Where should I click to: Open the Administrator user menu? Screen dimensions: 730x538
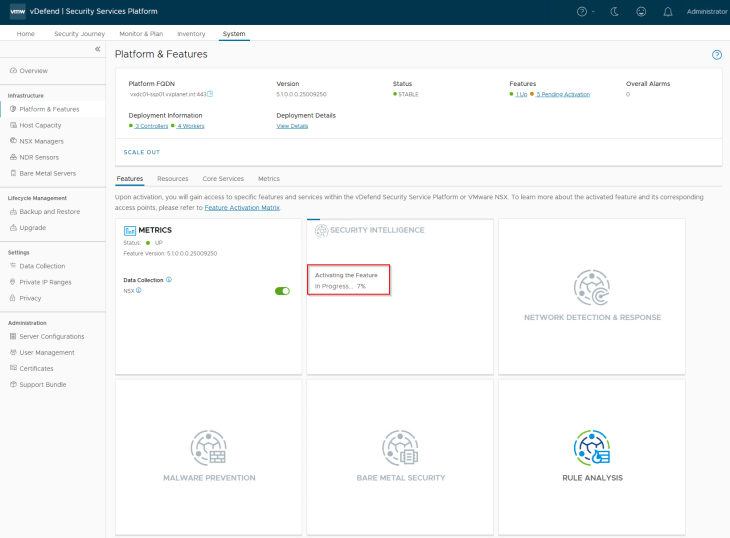coord(707,11)
